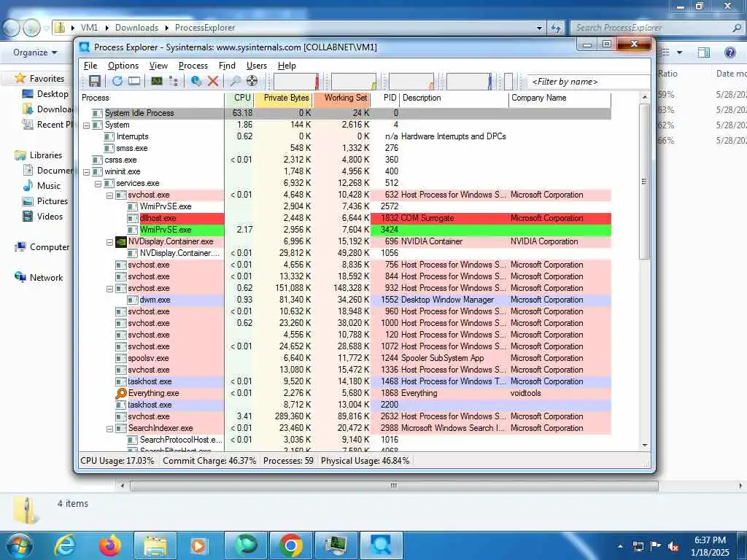Click the volume icon in system tray
This screenshot has height=560, width=747.
673,547
